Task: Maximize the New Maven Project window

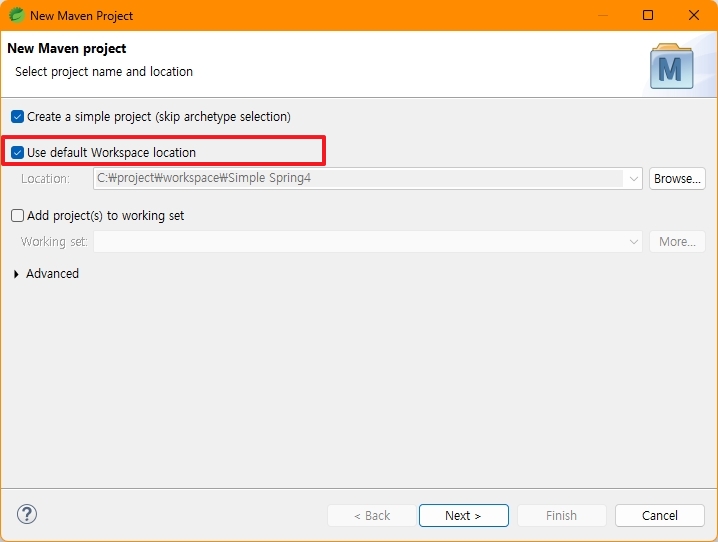Action: [x=648, y=15]
